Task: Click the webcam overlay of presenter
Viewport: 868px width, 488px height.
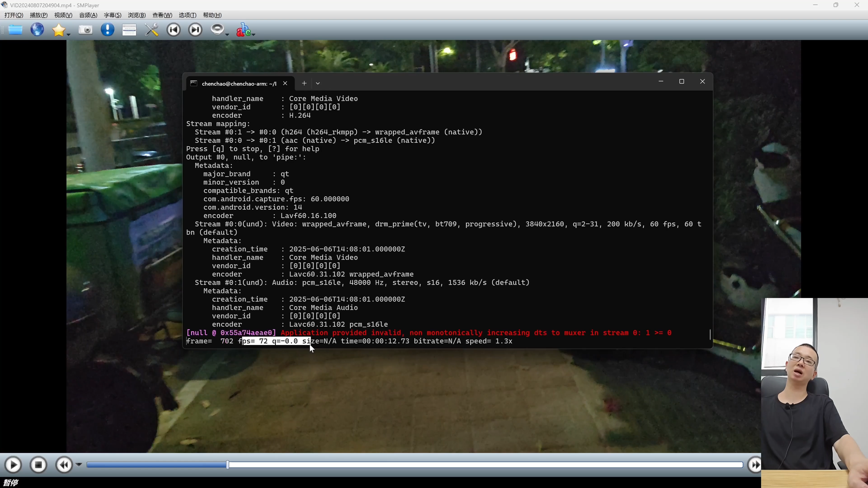Action: [x=814, y=393]
